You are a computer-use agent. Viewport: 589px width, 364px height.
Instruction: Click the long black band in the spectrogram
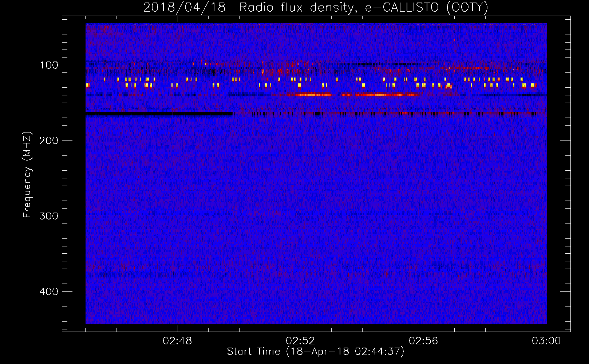(x=159, y=114)
